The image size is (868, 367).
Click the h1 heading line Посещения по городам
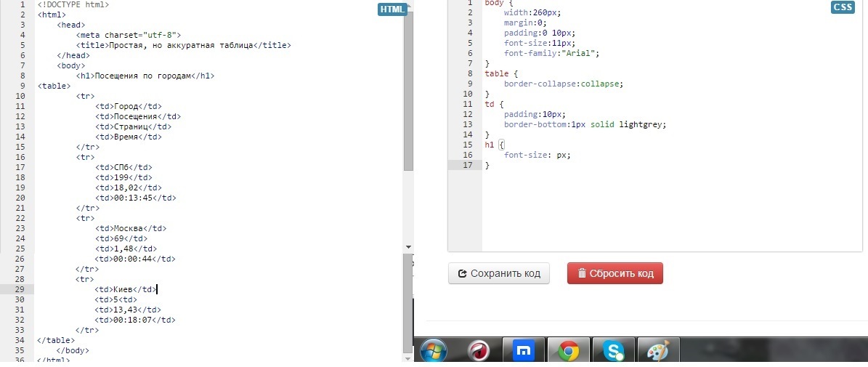(x=145, y=76)
